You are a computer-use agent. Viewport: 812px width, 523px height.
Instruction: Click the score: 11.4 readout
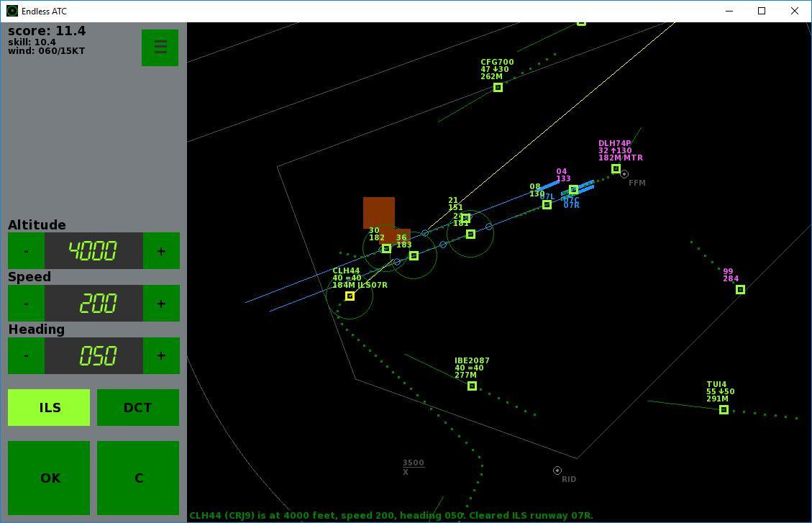47,31
